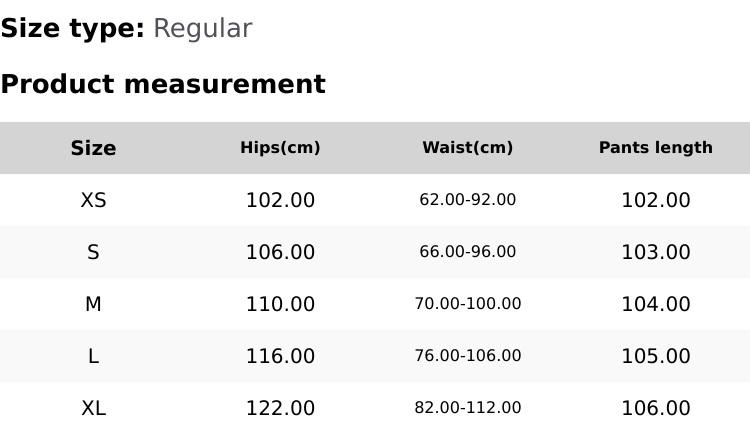The image size is (750, 434).
Task: Click the Size type label
Action: [72, 29]
